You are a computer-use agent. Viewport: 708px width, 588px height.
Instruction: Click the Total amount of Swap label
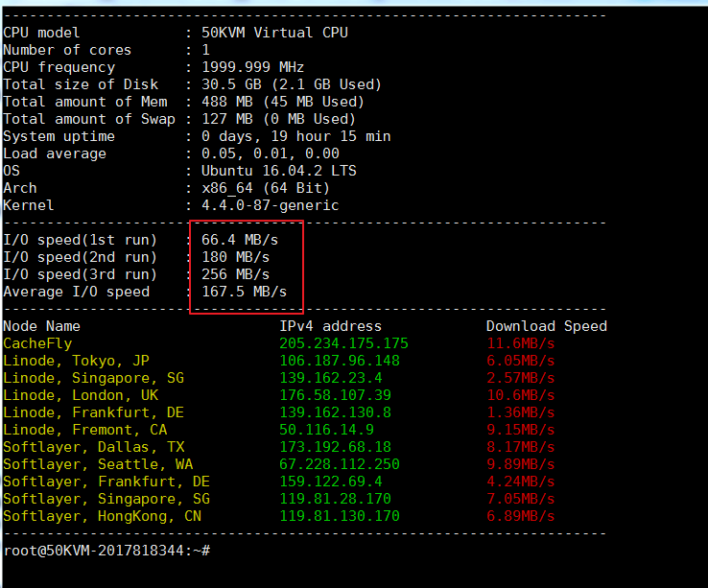click(x=89, y=119)
